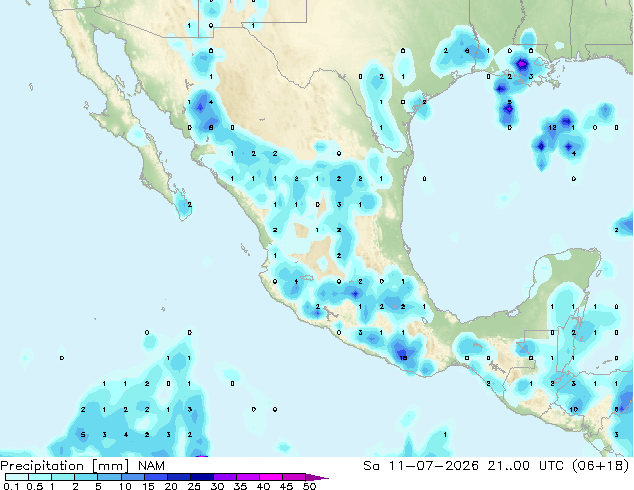The height and width of the screenshot is (490, 634).
Task: Click the '15' legend scale label
Action: [x=148, y=486]
